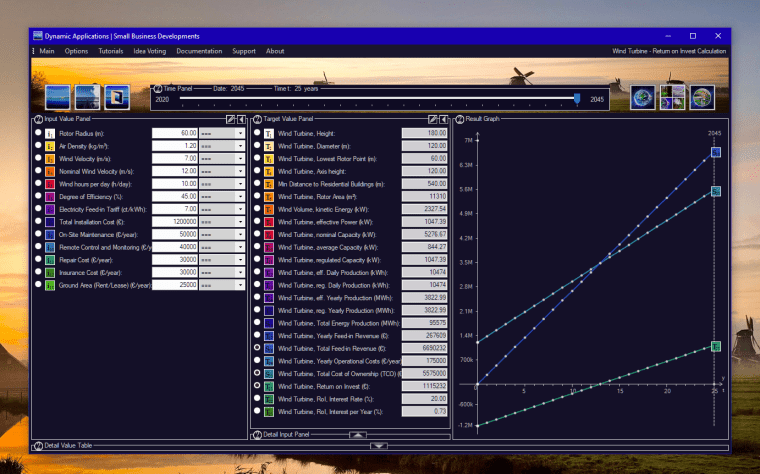This screenshot has width=760, height=474.
Task: Click the Wind Turbine Height variable icon
Action: [269, 134]
